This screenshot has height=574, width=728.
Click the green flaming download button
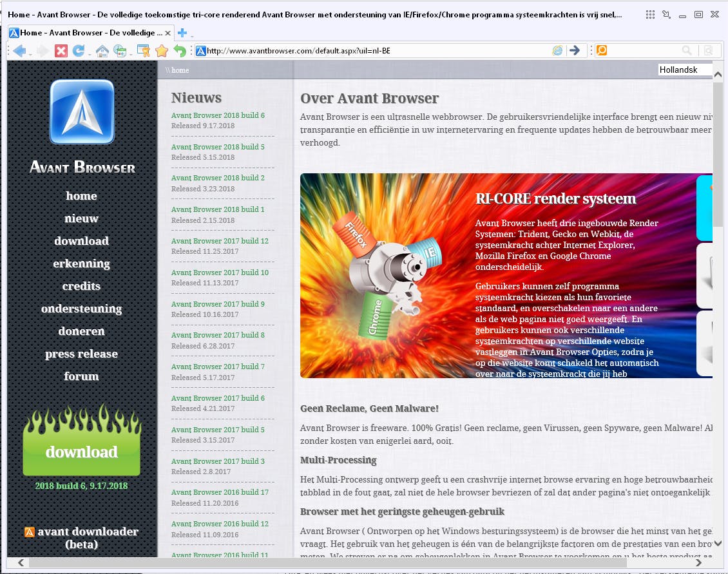[x=82, y=440]
